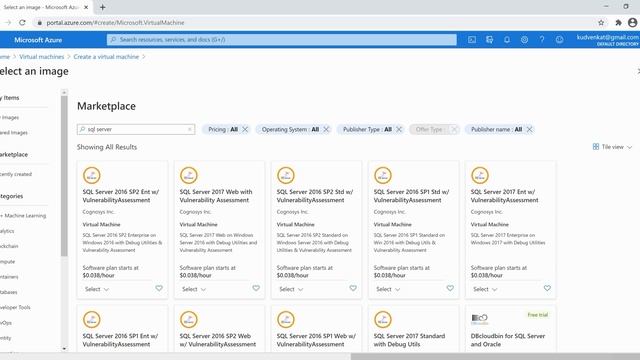Click the Free trial badge on DBcloudbin
Screen dimensions: 640x360
click(x=538, y=315)
